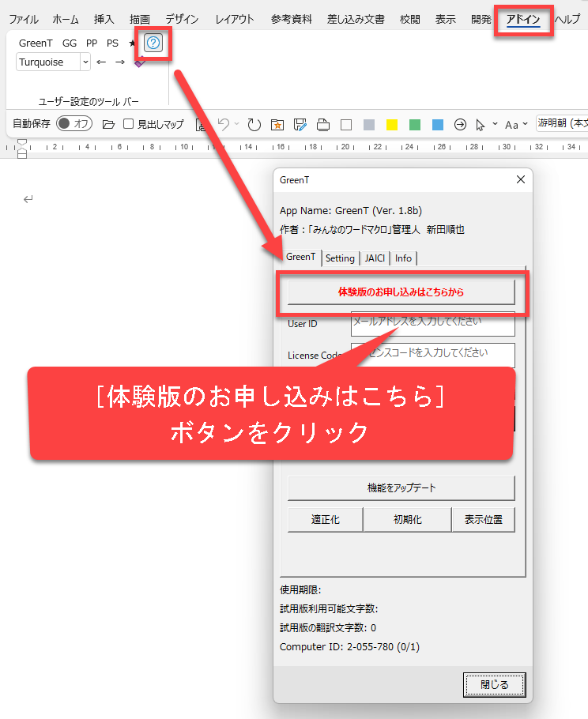
Task: Switch to the Setting tab in GreenT dialog
Action: (340, 258)
